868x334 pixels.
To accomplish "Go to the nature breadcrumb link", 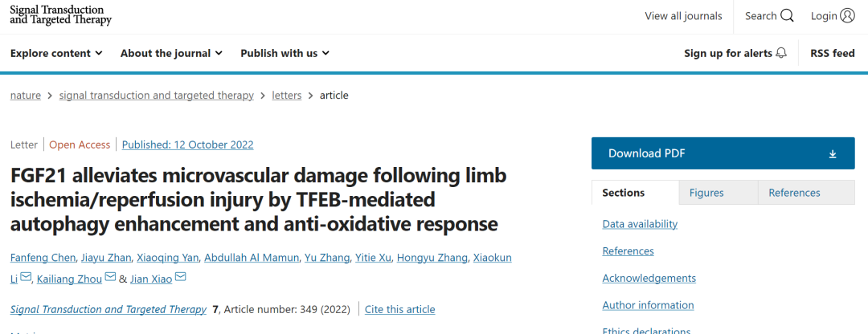I will (25, 95).
